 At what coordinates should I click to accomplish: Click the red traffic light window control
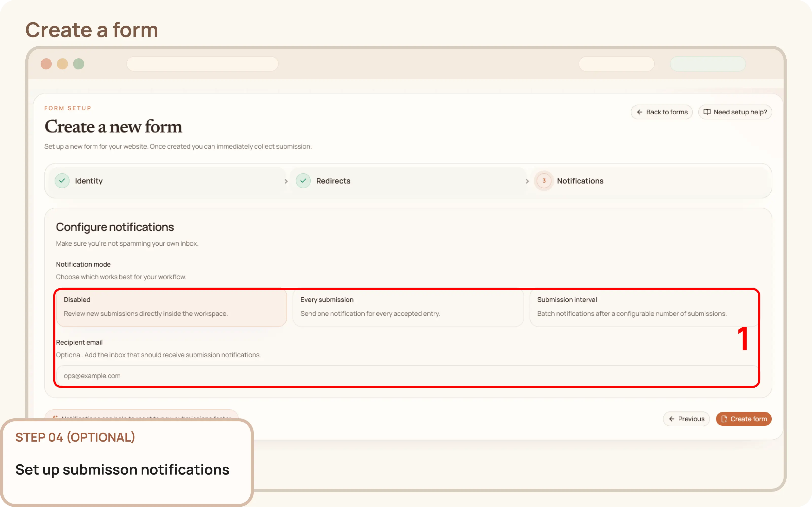point(46,64)
